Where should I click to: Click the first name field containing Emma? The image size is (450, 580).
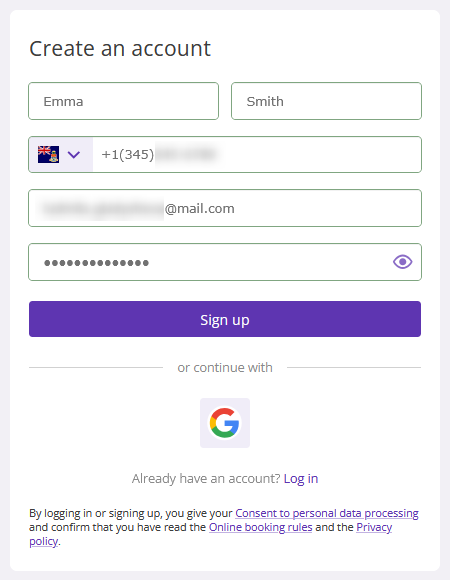point(124,101)
